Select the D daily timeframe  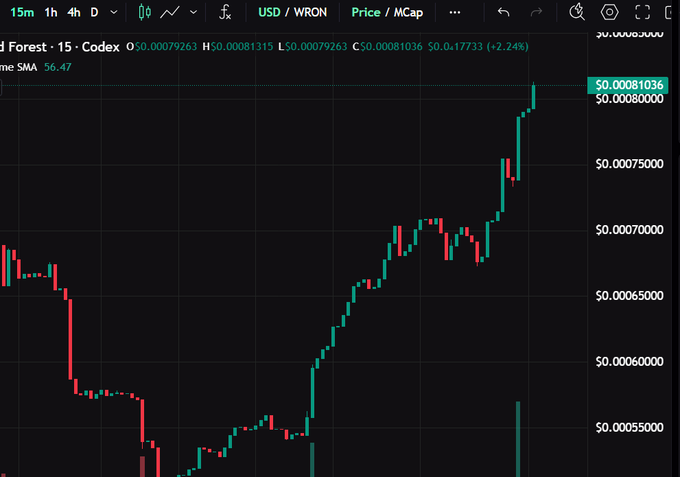[x=94, y=13]
